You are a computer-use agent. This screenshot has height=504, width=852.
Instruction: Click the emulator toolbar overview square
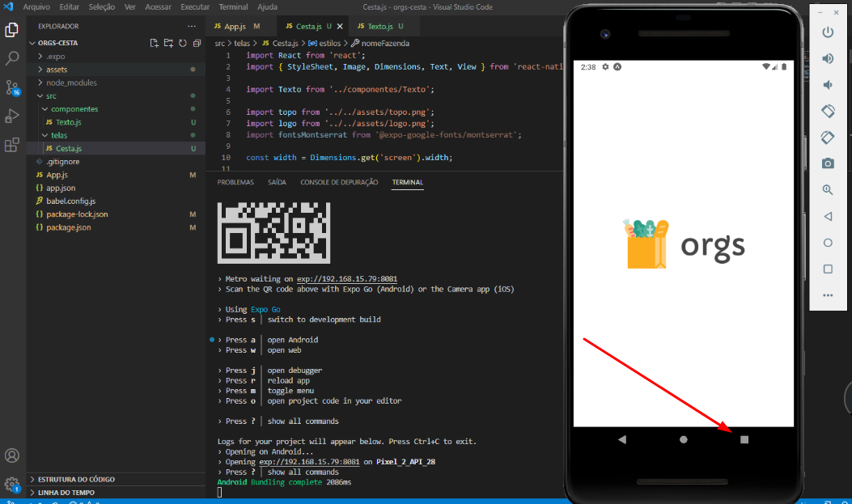[828, 269]
